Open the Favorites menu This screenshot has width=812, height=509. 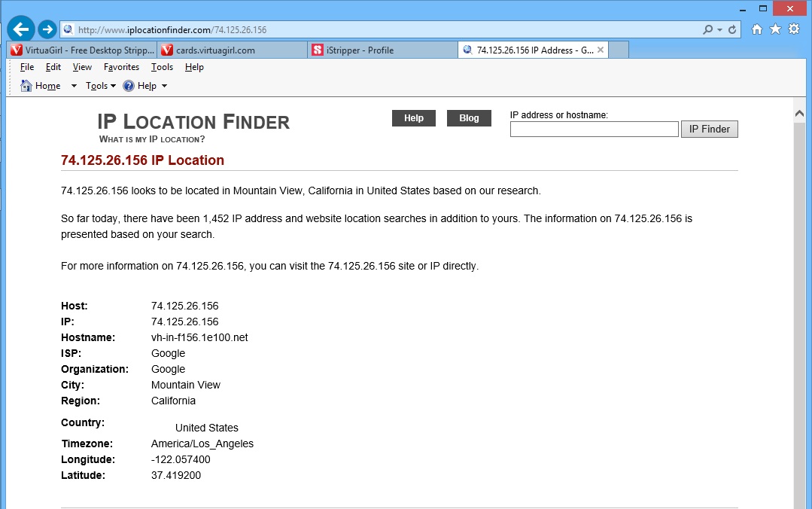coord(121,67)
